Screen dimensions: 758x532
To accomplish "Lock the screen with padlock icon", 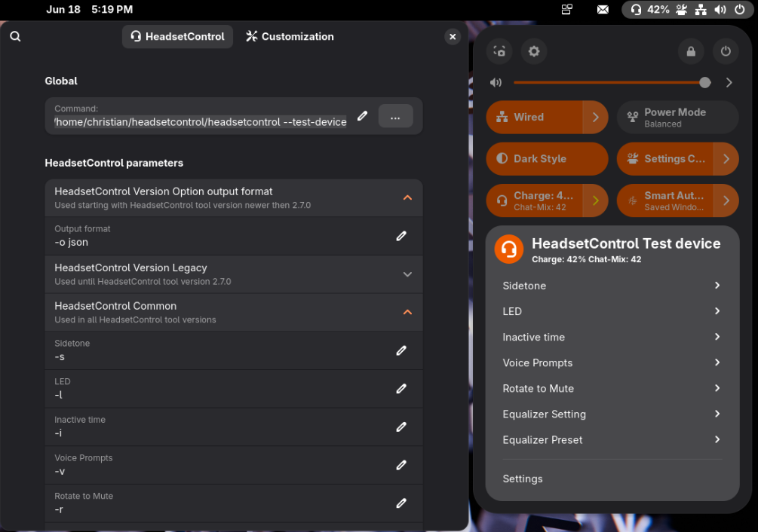I will click(691, 51).
